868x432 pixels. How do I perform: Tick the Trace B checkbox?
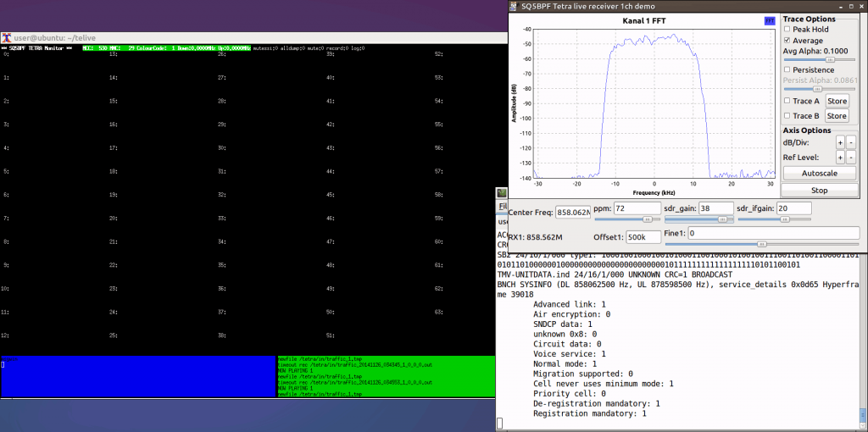pyautogui.click(x=787, y=116)
